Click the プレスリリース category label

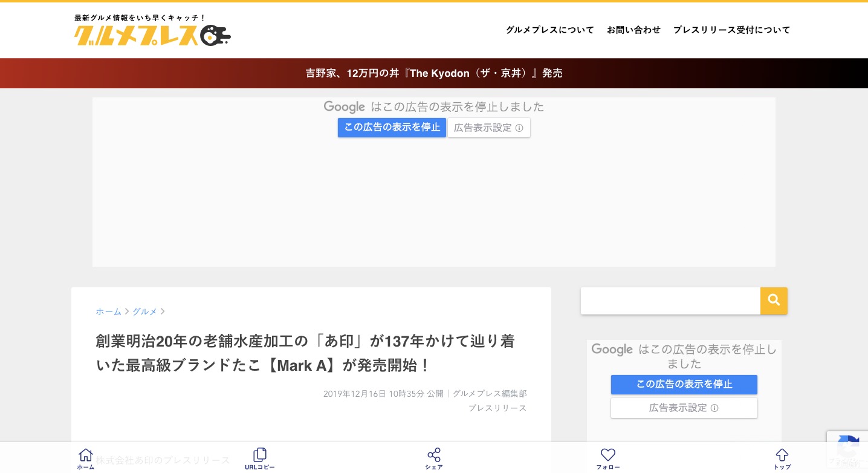pos(497,408)
